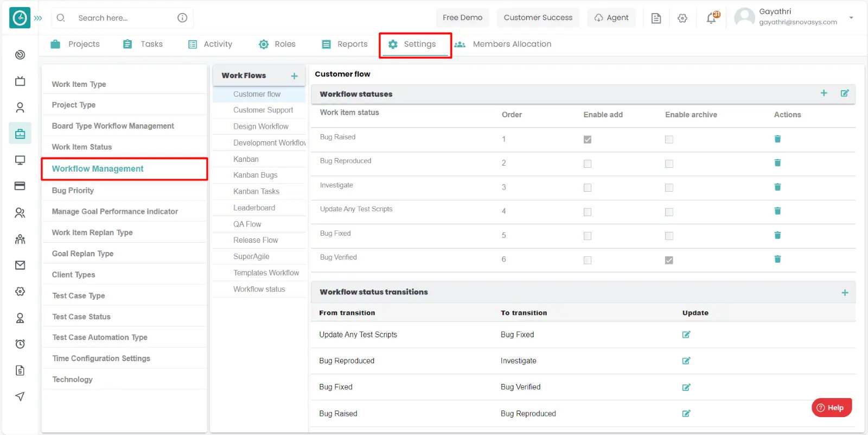Toggle Enable add for Bug Reproduced
Viewport: 868px width, 435px height.
pyautogui.click(x=588, y=163)
